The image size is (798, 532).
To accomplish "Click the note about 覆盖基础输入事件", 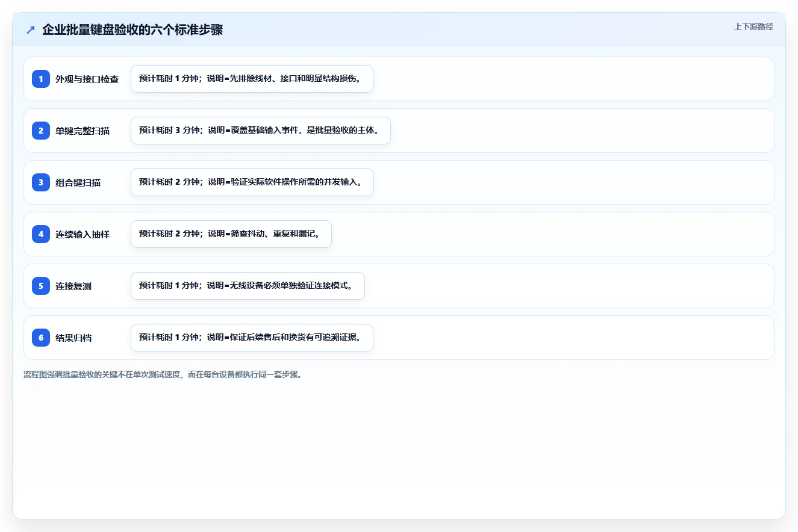I will [261, 131].
